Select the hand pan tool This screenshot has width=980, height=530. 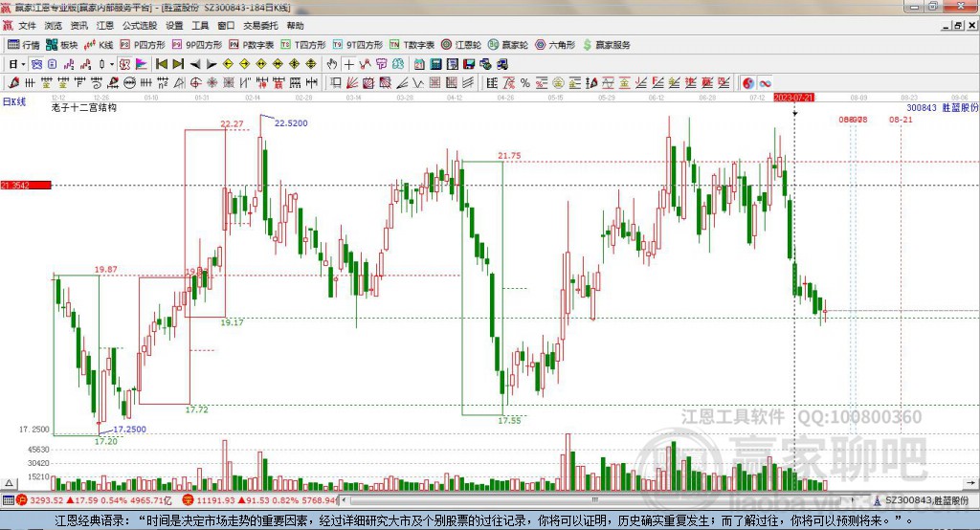click(332, 64)
